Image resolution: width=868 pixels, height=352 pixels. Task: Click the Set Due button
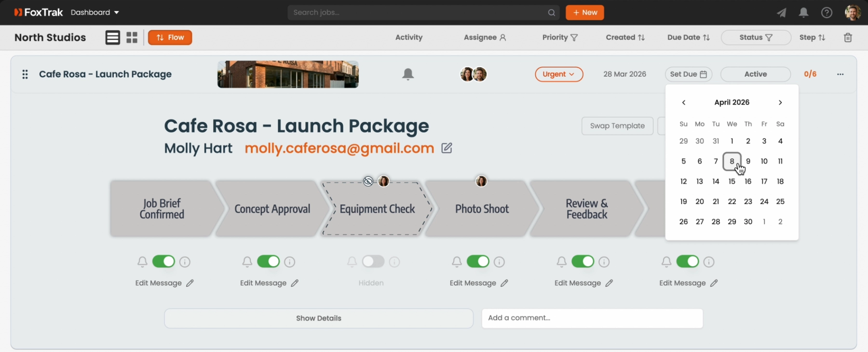(688, 74)
